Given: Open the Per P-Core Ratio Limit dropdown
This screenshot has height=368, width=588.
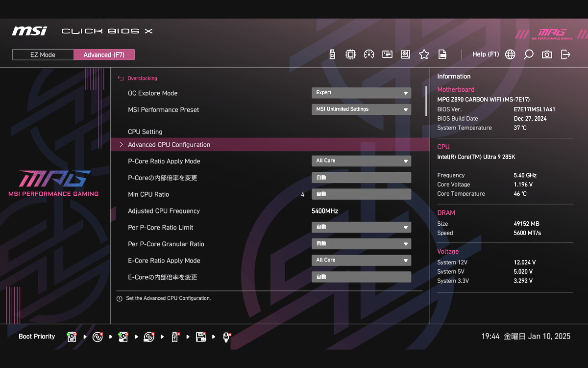Looking at the screenshot, I should pos(361,227).
